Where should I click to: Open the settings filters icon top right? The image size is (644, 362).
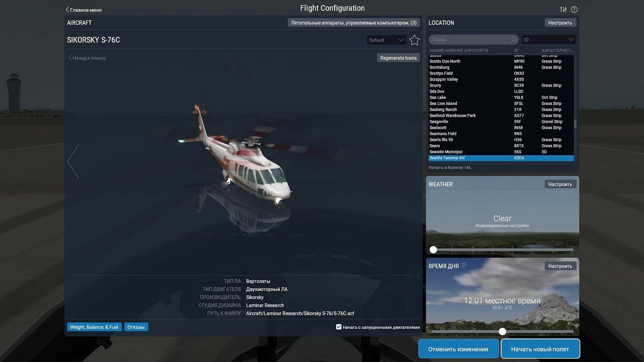click(562, 9)
